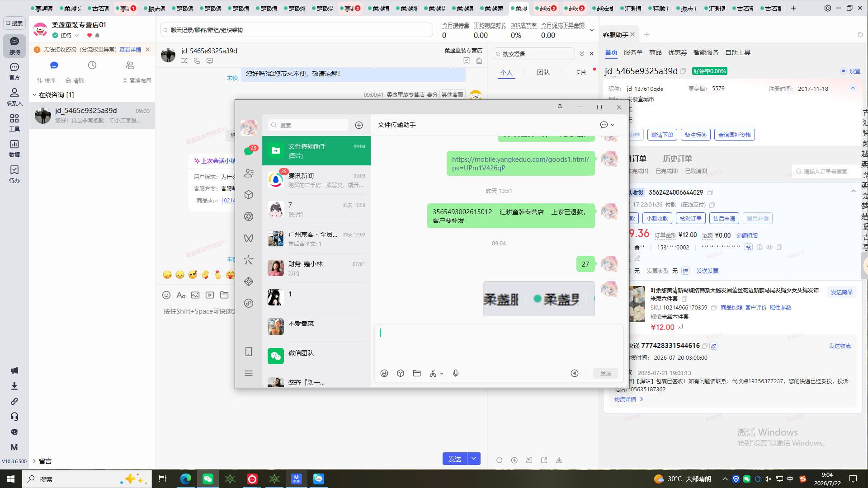Viewport: 868px width, 488px height.
Task: Click the scissors screenshot icon in WeChat
Action: tap(433, 373)
